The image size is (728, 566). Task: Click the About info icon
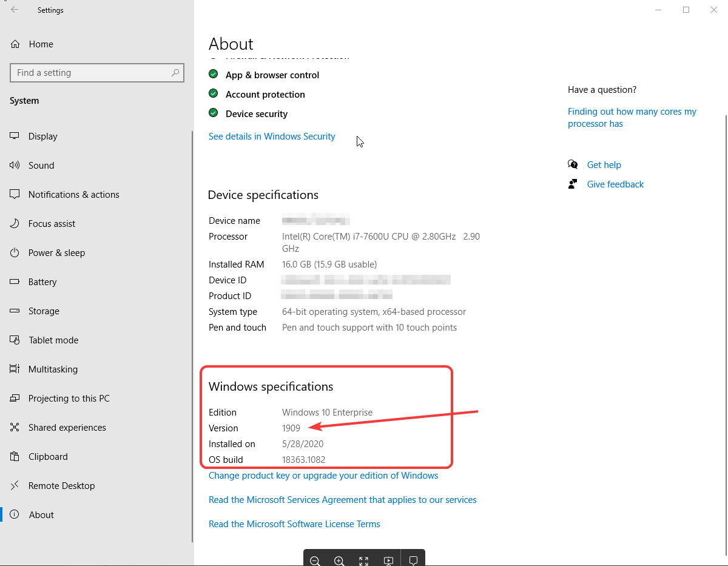15,515
